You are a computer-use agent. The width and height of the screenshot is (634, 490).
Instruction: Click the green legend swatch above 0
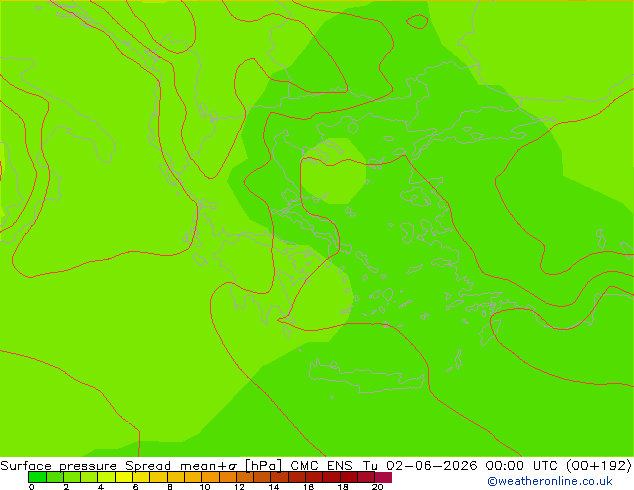pos(37,477)
